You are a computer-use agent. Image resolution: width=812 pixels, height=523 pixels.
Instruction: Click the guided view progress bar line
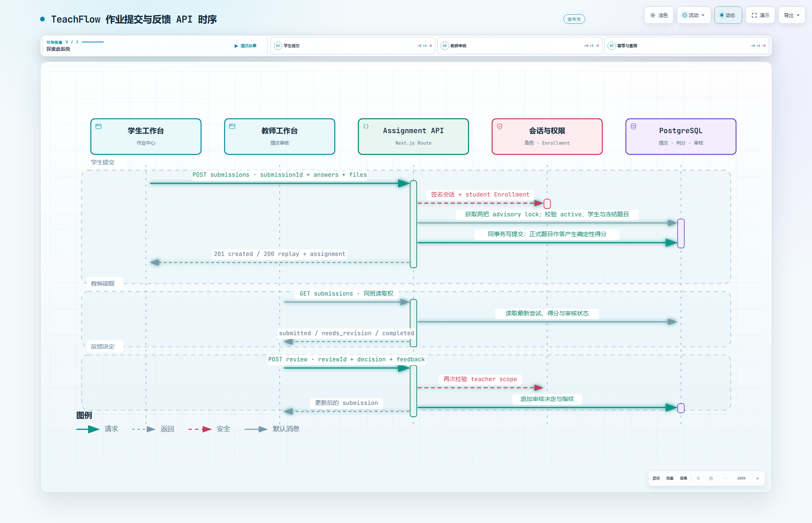(93, 42)
